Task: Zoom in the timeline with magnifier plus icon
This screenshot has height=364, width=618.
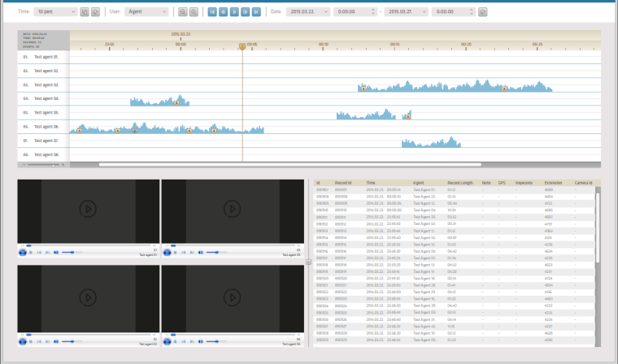Action: tap(194, 12)
